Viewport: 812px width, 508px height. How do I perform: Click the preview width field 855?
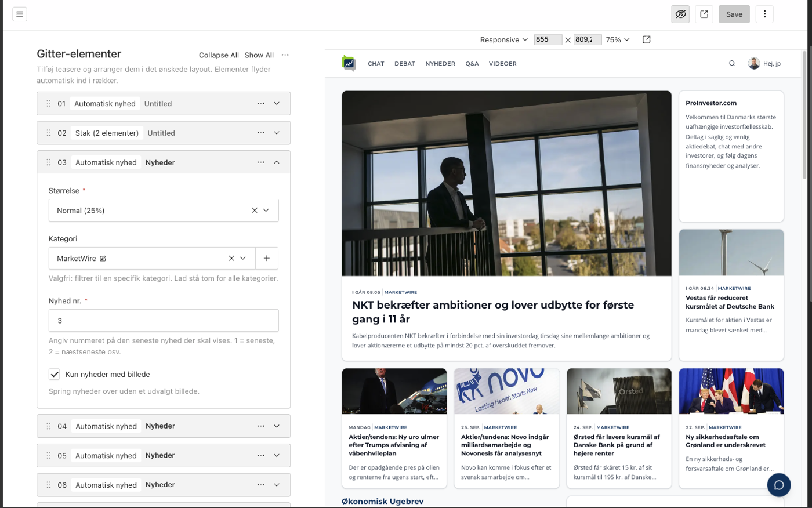548,39
